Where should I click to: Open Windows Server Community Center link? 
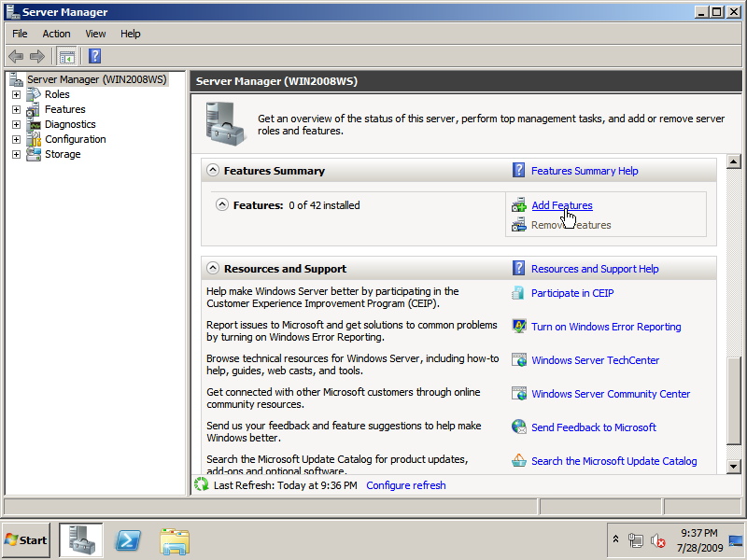(611, 394)
